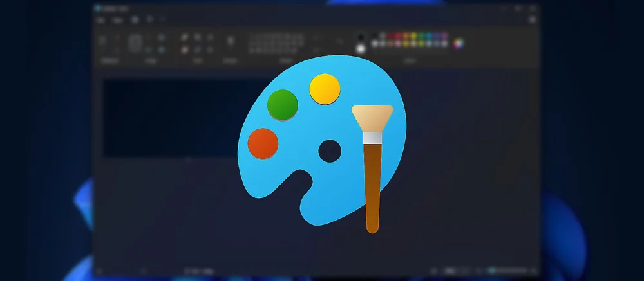This screenshot has height=281, width=644.
Task: Adjust the zoom slider in the status bar
Action: 507,271
